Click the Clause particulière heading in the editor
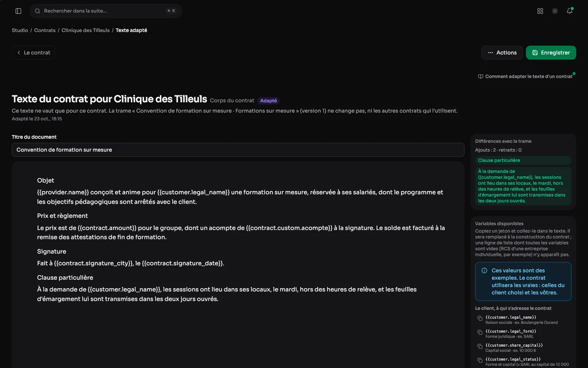The width and height of the screenshot is (588, 368). coord(65,277)
